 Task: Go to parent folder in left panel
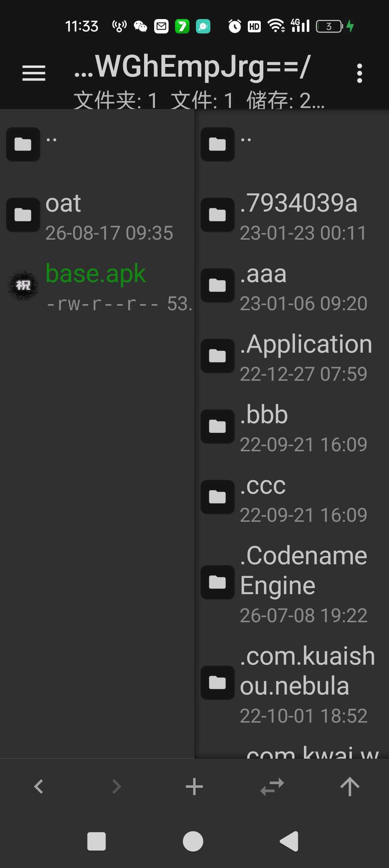click(97, 145)
